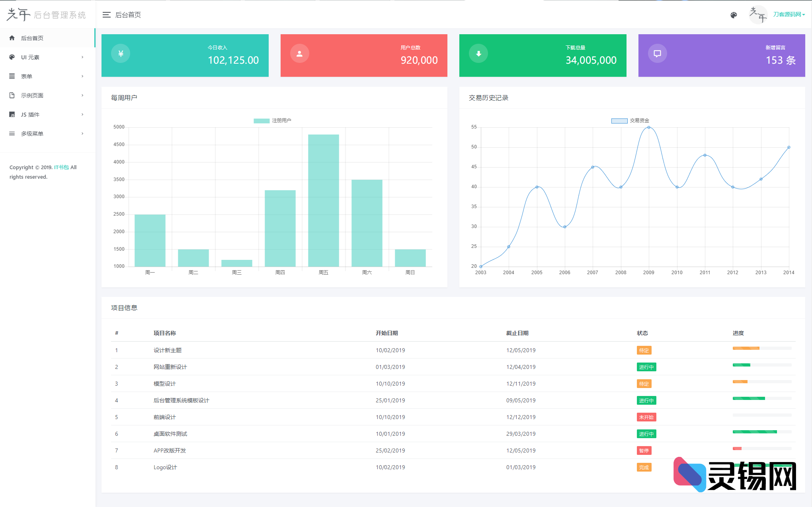Screen dimensions: 812x507
Task: Select 示例页面 in the sidebar menu
Action: [32, 96]
